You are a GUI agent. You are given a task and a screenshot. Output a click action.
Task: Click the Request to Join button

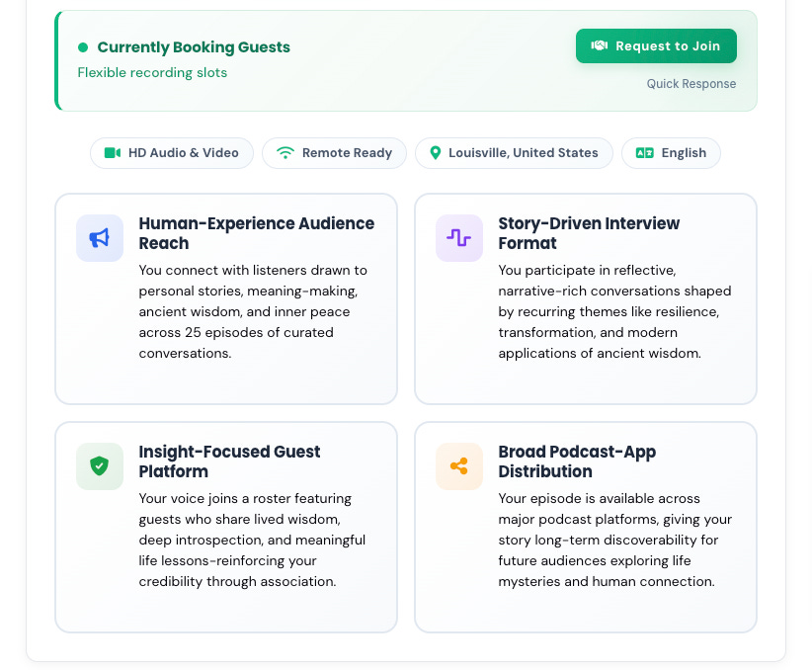click(656, 46)
